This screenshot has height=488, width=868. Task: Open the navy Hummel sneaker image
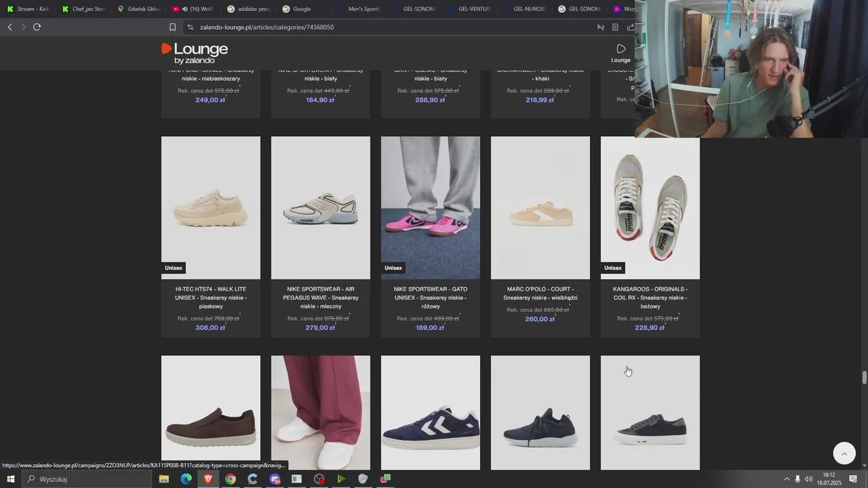click(431, 413)
